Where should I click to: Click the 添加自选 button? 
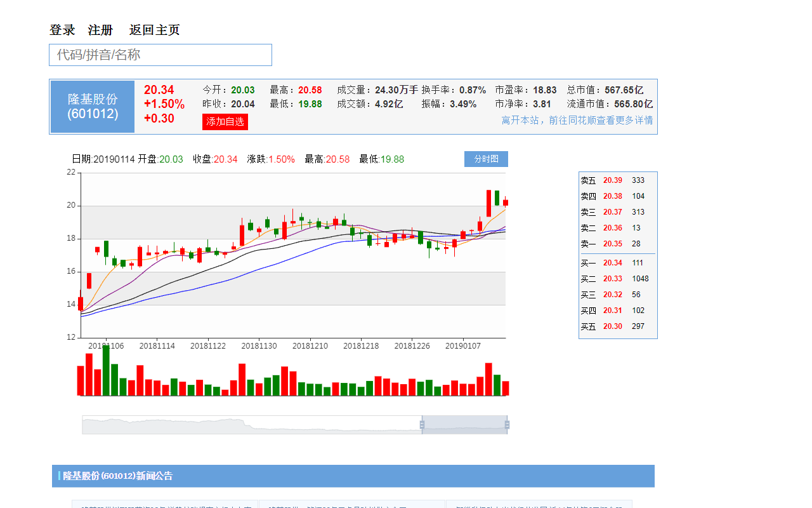[225, 121]
